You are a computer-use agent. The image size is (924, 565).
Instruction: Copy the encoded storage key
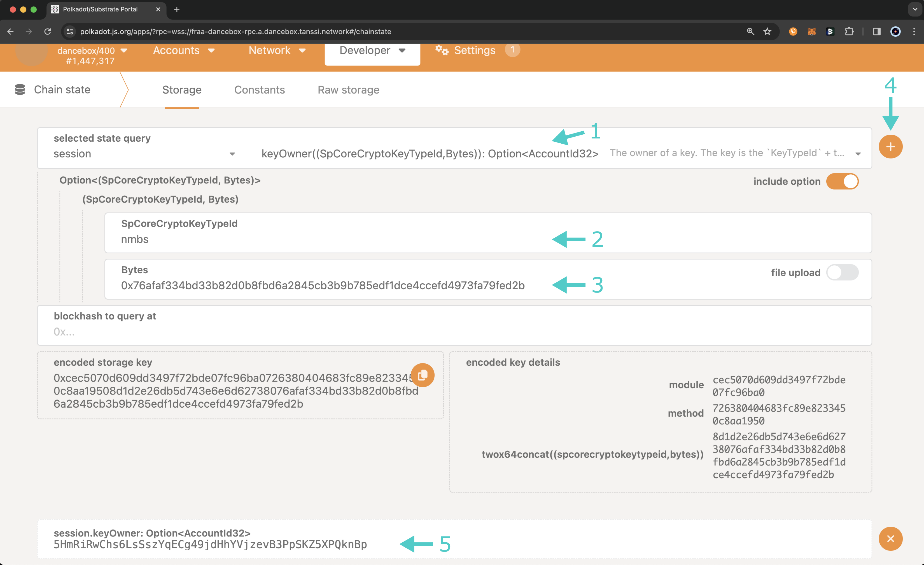coord(423,375)
